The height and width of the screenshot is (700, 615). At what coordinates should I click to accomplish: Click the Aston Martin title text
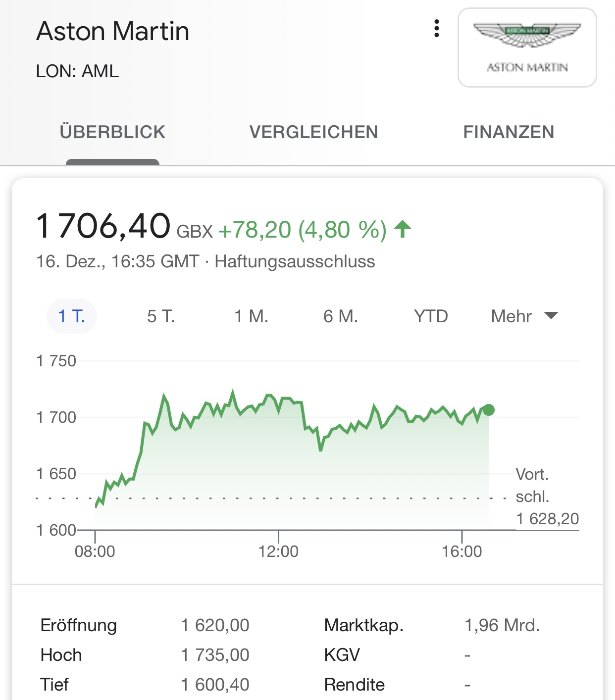[113, 31]
